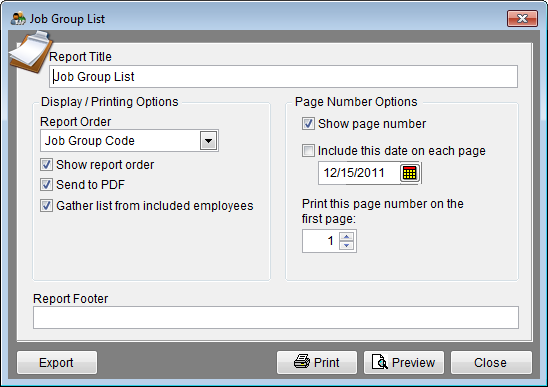Click the Close button at bottom
Image resolution: width=548 pixels, height=387 pixels.
click(491, 363)
